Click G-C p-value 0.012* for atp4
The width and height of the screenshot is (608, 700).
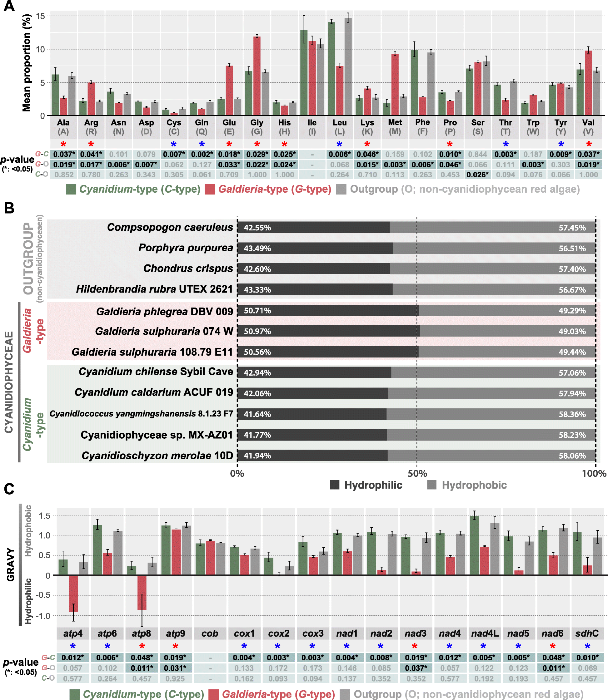click(x=73, y=657)
